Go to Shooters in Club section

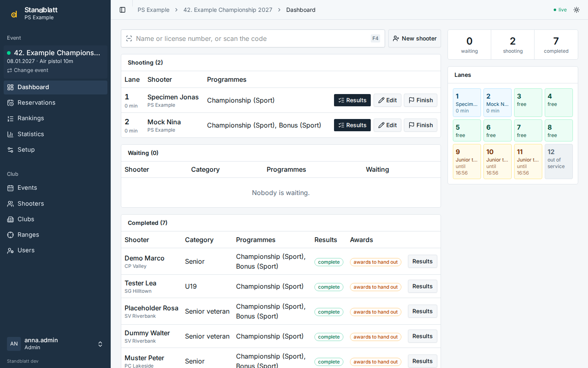56,204
